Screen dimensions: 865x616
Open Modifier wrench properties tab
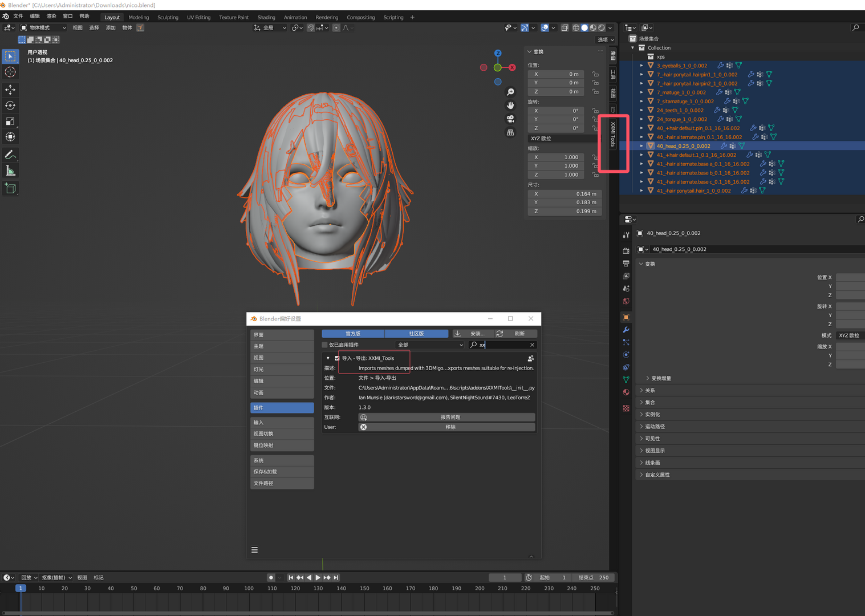coord(626,330)
